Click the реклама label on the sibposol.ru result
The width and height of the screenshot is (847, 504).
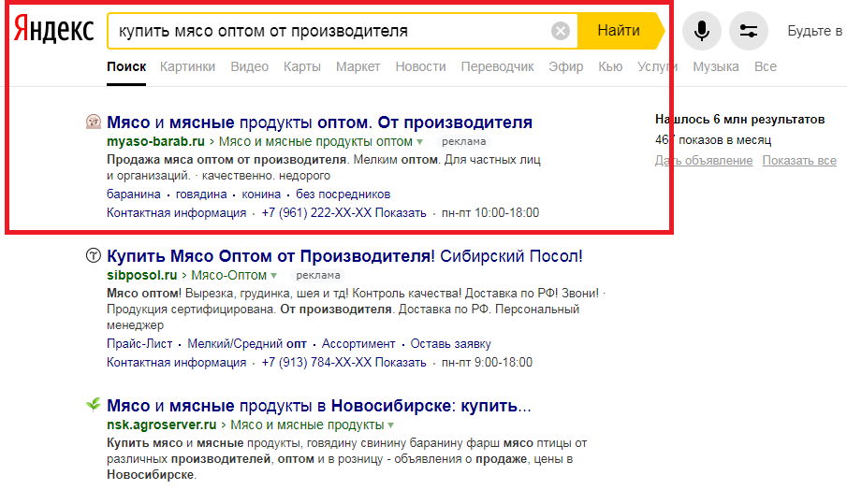(x=317, y=275)
